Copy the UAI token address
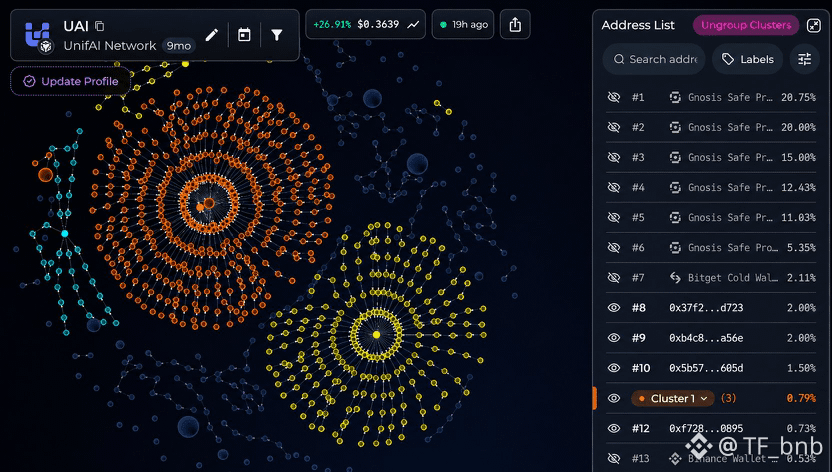832x472 pixels. 99,25
